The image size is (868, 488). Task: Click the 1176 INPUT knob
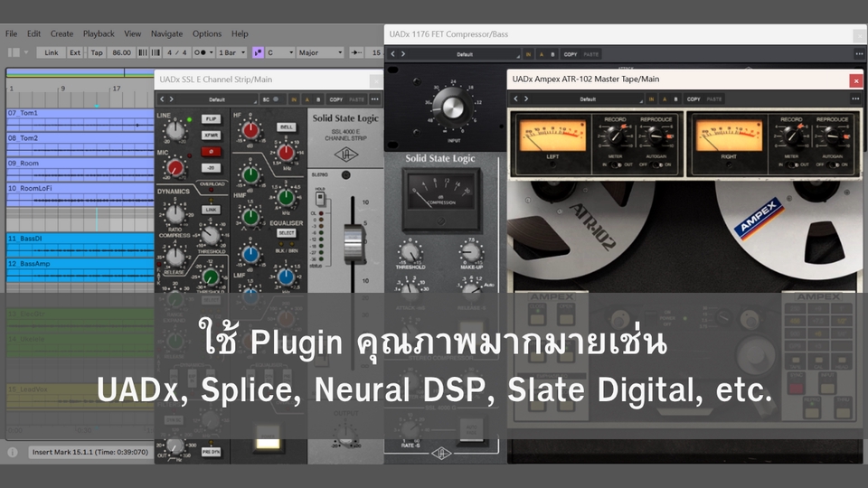453,108
